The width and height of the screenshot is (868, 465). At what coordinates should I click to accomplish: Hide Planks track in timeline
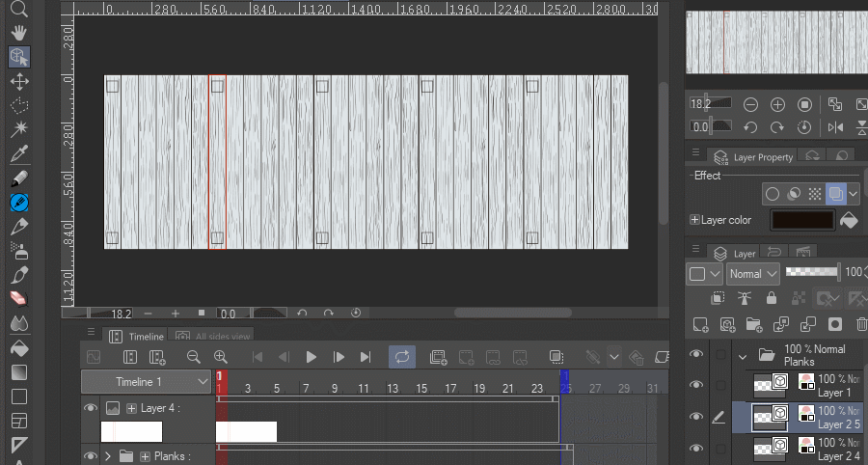[x=91, y=456]
